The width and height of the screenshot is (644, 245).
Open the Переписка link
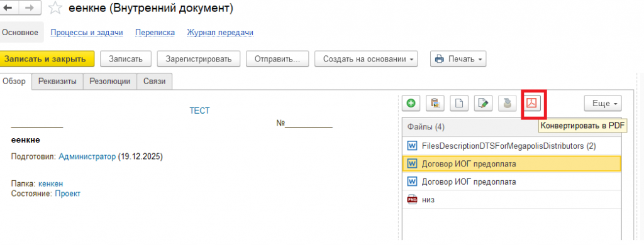[155, 33]
